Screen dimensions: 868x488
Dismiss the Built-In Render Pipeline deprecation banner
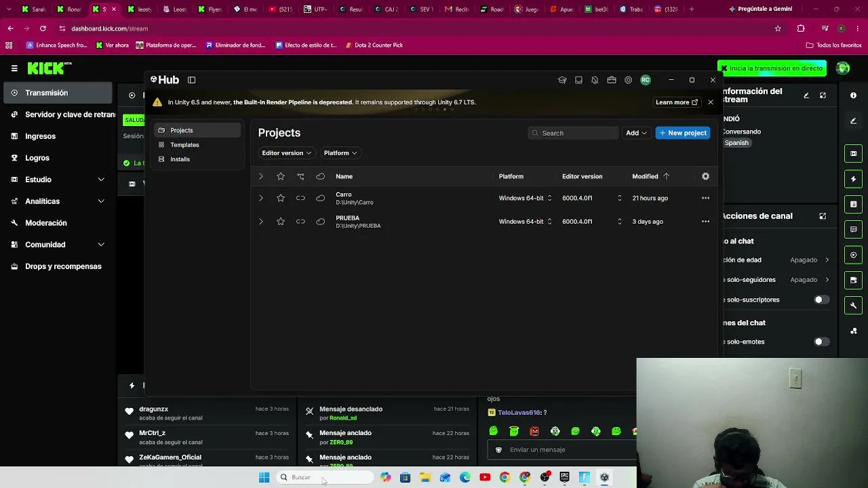click(710, 102)
